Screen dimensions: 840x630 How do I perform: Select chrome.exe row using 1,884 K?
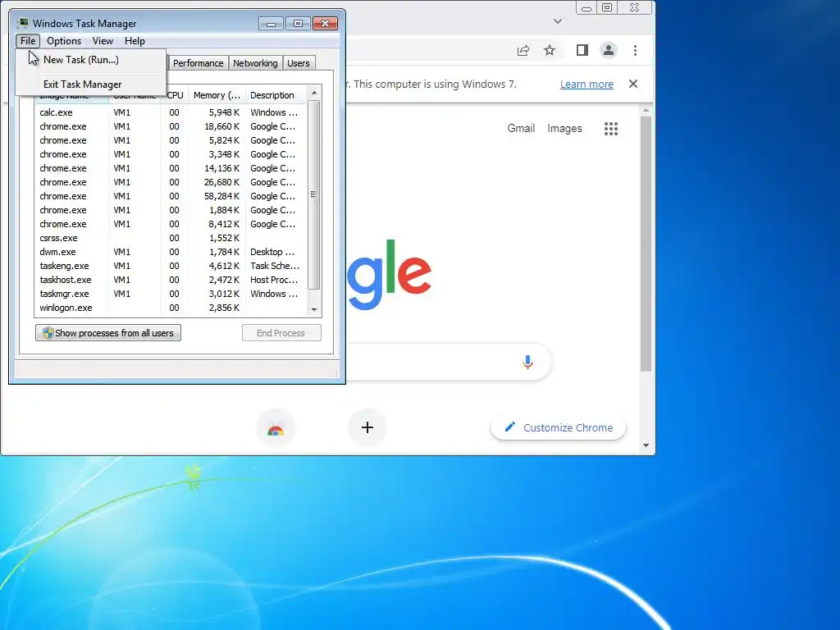171,210
